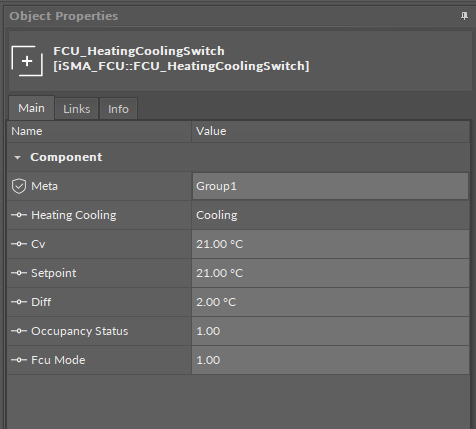Viewport: 476px width, 429px height.
Task: Click the Setpoint value field
Action: click(330, 273)
